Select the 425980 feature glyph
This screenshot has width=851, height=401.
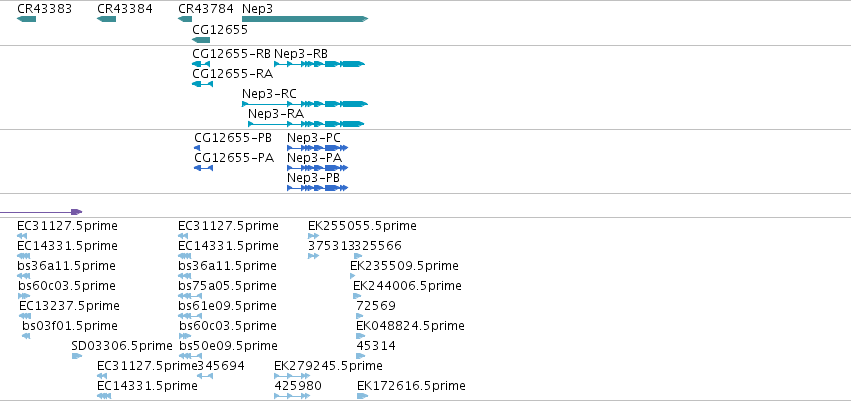click(x=292, y=396)
